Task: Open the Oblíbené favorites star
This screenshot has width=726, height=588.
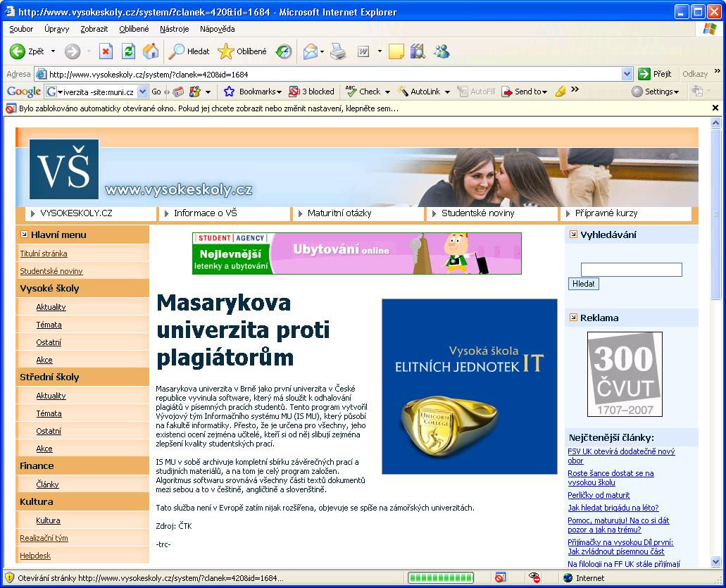Action: click(242, 51)
